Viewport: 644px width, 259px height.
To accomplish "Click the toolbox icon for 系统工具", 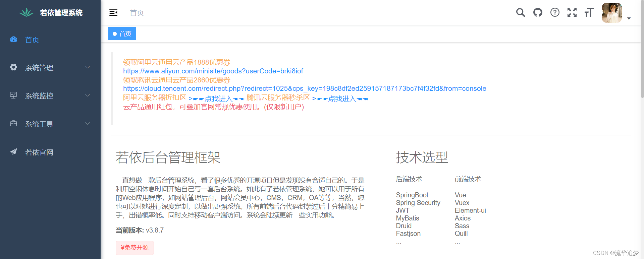I will [13, 124].
